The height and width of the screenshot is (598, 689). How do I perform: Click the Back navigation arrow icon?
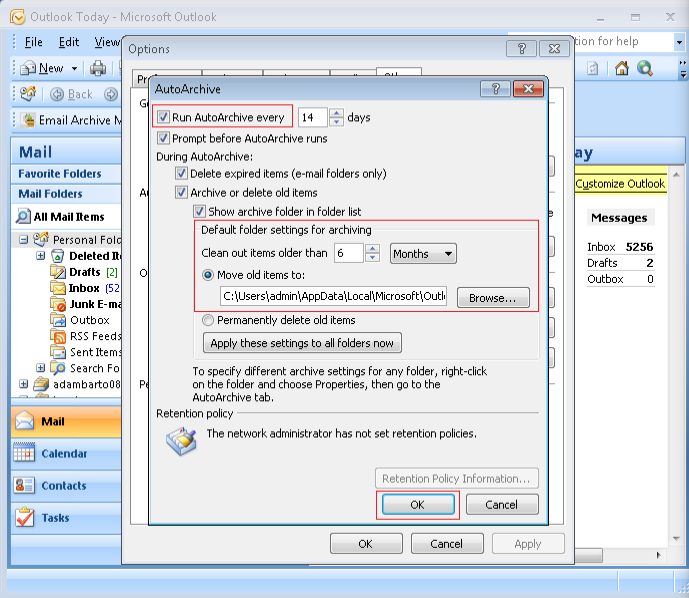(57, 94)
